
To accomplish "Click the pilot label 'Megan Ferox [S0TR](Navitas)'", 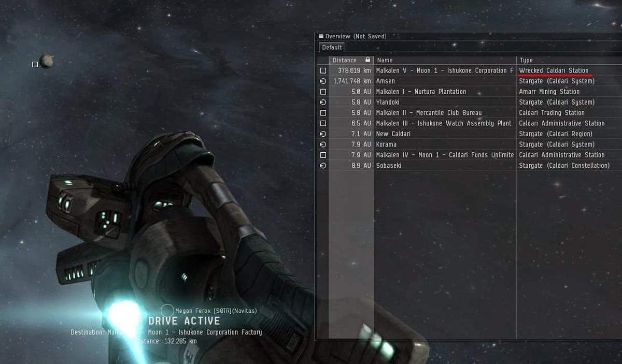I will click(x=216, y=311).
